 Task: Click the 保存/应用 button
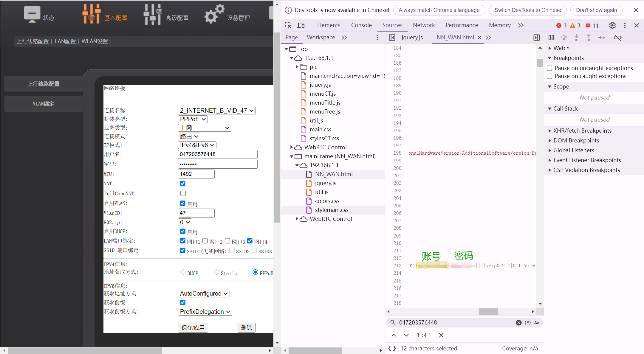[x=193, y=327]
